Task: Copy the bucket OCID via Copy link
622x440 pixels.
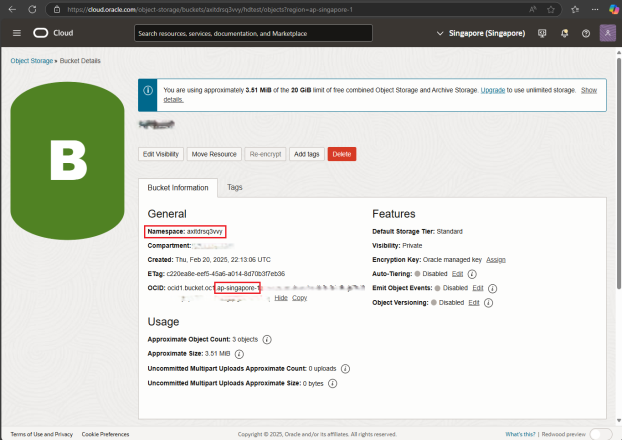Action: pos(299,298)
